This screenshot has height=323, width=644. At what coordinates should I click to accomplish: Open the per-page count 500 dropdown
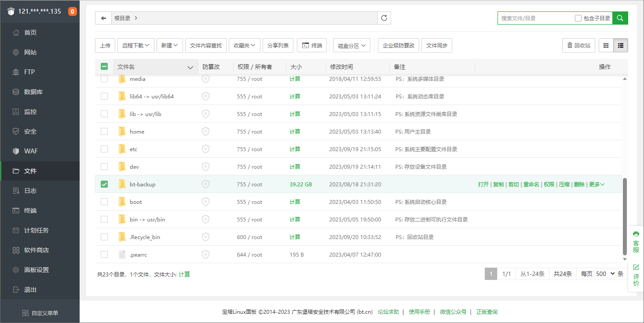[x=605, y=274]
